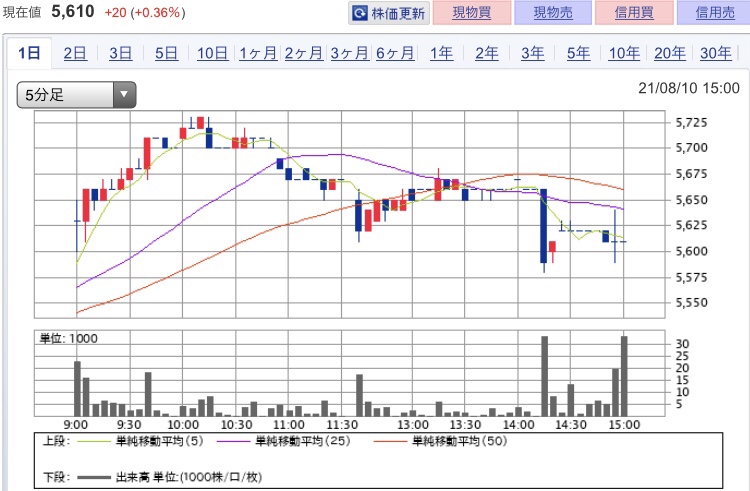
Task: Open the 5分足 interval dropdown
Action: click(x=77, y=95)
